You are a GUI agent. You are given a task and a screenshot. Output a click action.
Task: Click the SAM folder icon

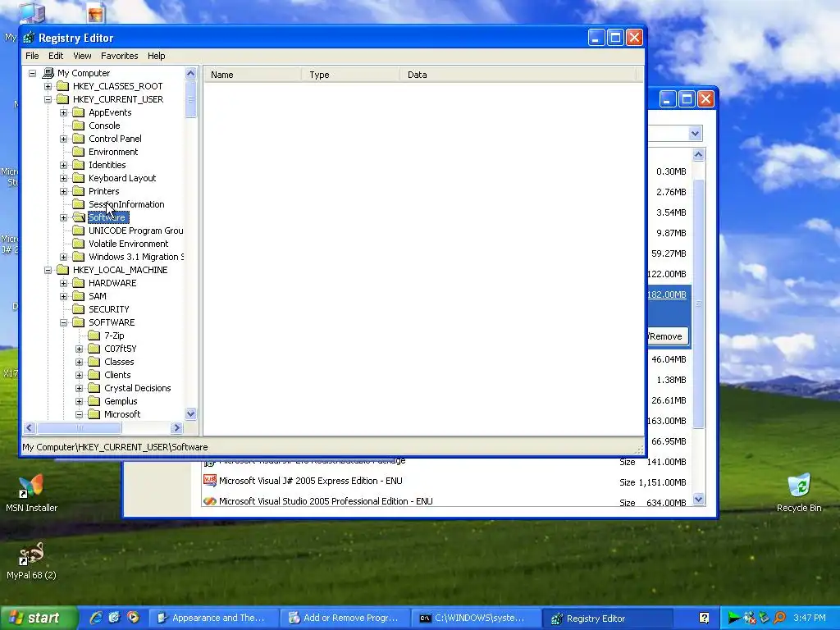click(x=78, y=296)
